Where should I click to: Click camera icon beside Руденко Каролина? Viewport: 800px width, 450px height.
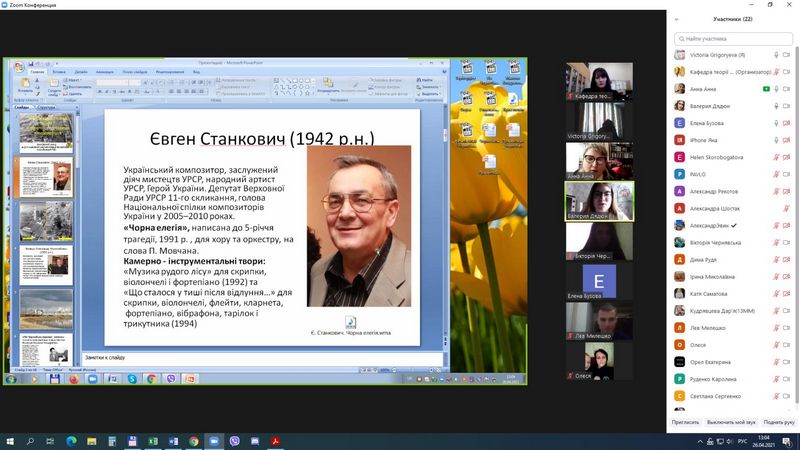[786, 379]
